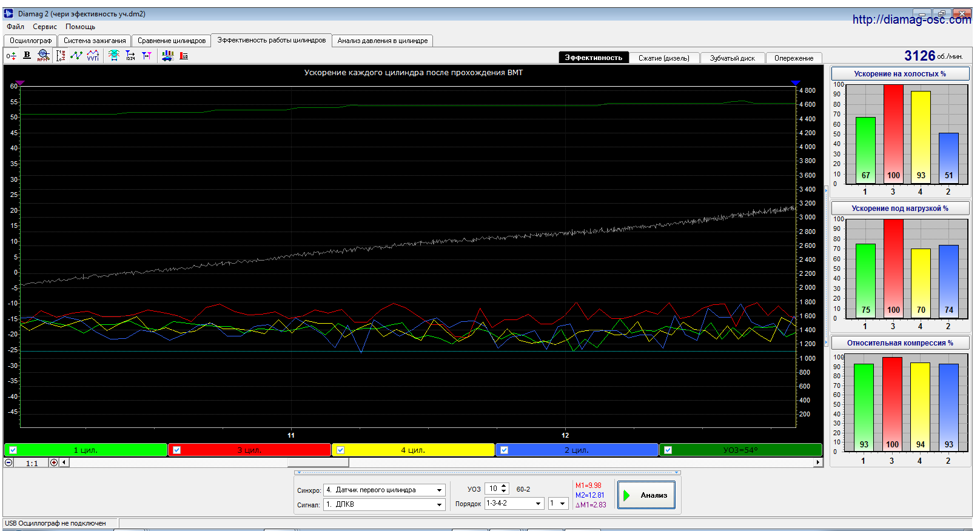Switch to the Система зажигания tab
Screen dimensions: 980x531
95,41
